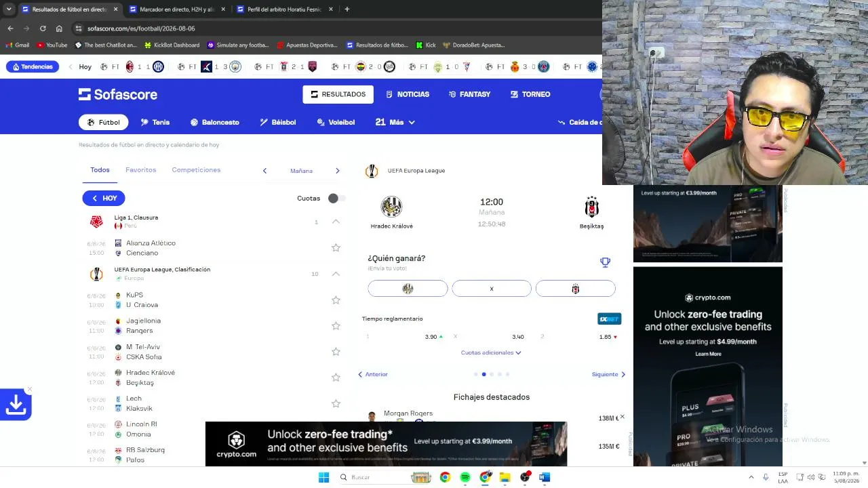Open the 1xBet odds logo
The image size is (868, 488).
609,319
